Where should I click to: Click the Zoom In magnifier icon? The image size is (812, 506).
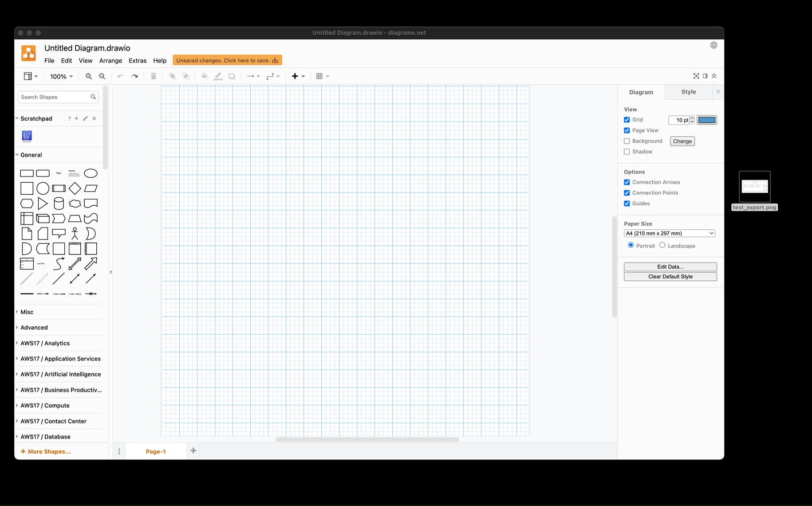89,76
